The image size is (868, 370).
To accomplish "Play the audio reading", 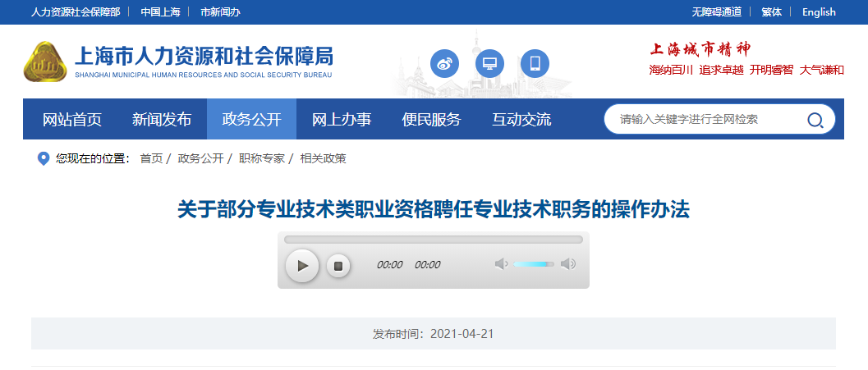I will [302, 266].
